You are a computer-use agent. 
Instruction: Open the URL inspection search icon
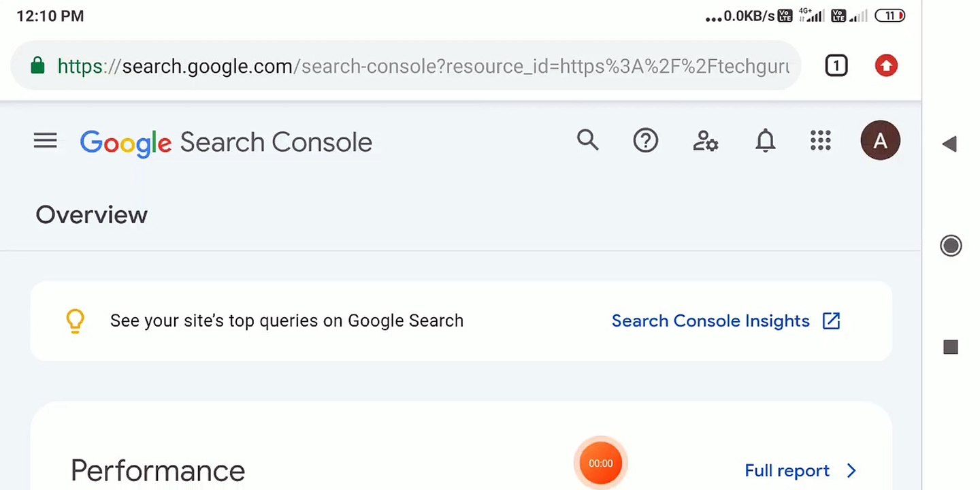tap(588, 140)
